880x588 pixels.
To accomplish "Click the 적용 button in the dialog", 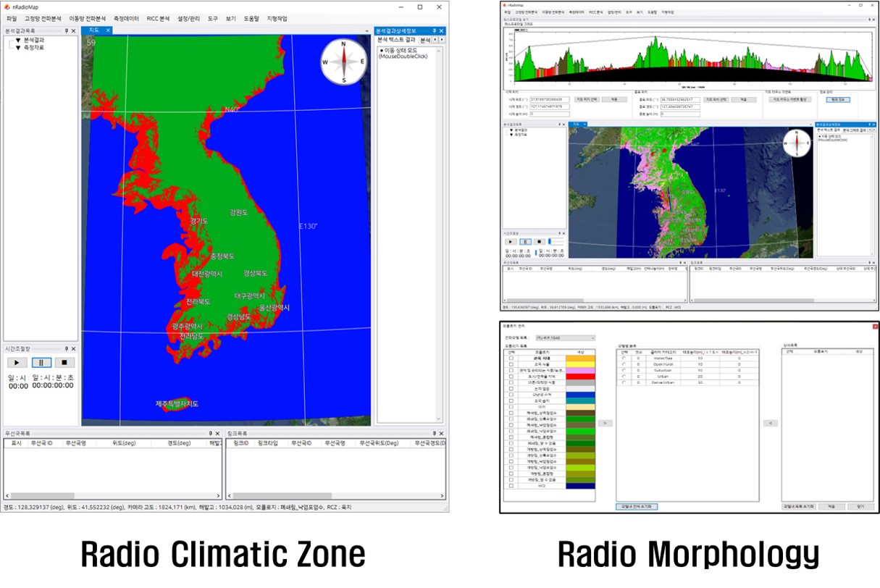I will (x=831, y=506).
